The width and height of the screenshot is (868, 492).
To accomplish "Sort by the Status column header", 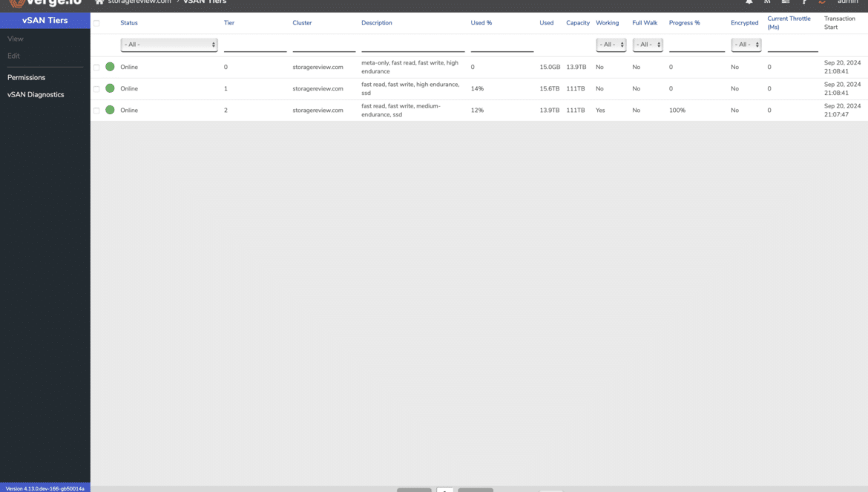I will tap(129, 23).
